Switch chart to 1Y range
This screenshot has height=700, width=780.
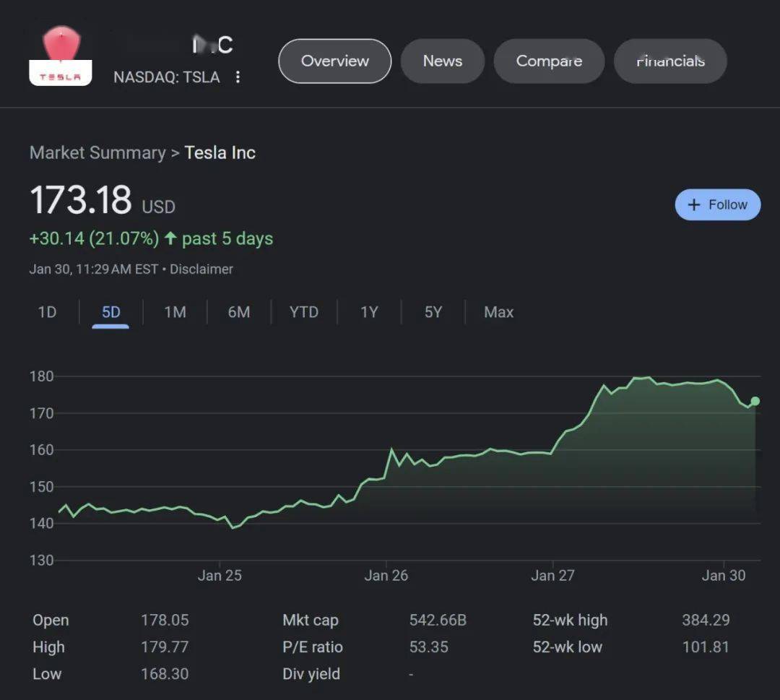pos(369,312)
